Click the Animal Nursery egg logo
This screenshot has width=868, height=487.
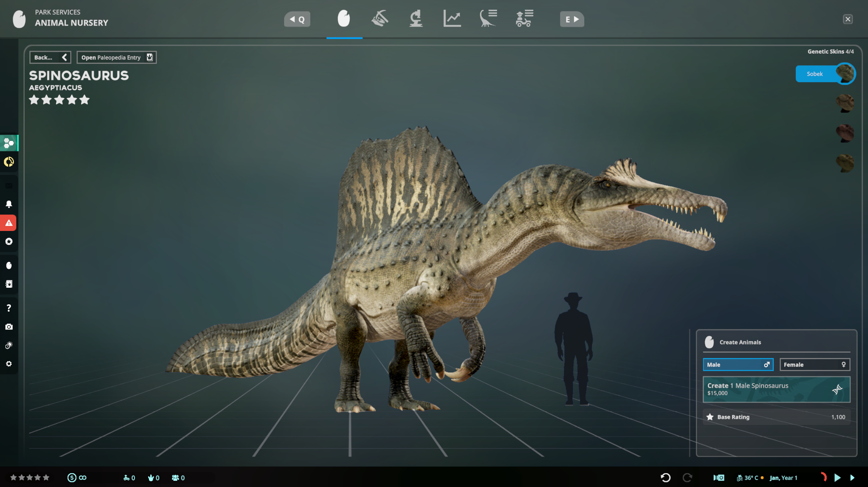(x=19, y=19)
